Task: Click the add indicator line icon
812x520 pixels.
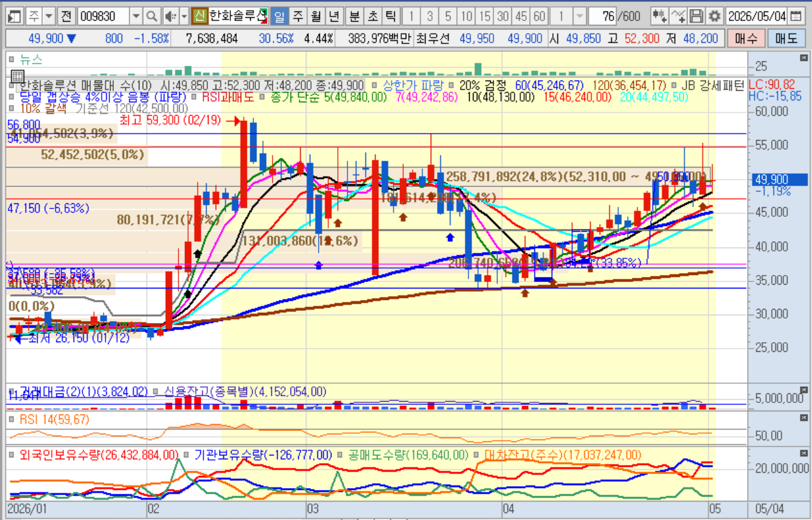Action: tap(680, 16)
